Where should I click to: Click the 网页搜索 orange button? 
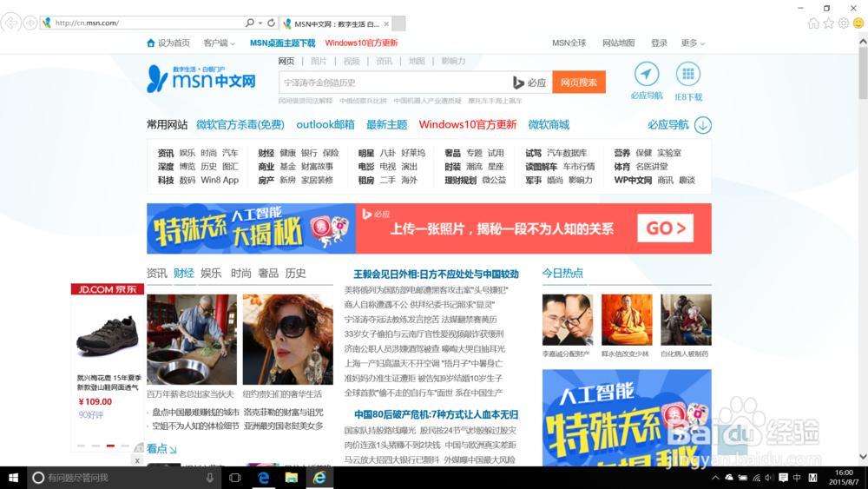(578, 82)
